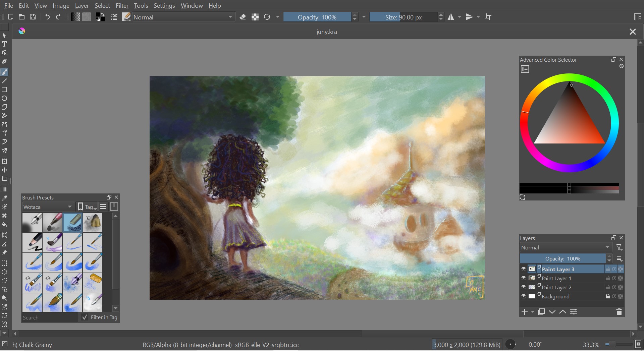Image resolution: width=644 pixels, height=351 pixels.
Task: Select the Rectangle tool
Action: pyautogui.click(x=4, y=90)
